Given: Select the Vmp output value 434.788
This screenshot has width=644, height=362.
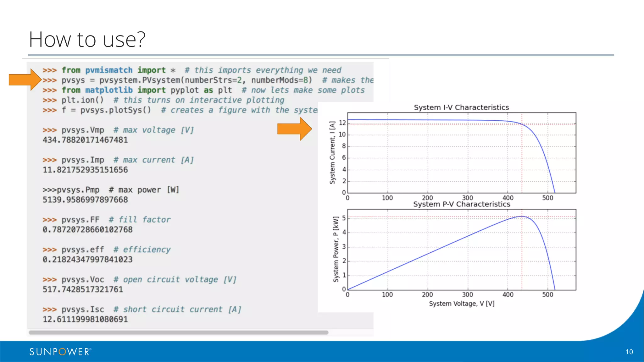Looking at the screenshot, I should pyautogui.click(x=85, y=140).
